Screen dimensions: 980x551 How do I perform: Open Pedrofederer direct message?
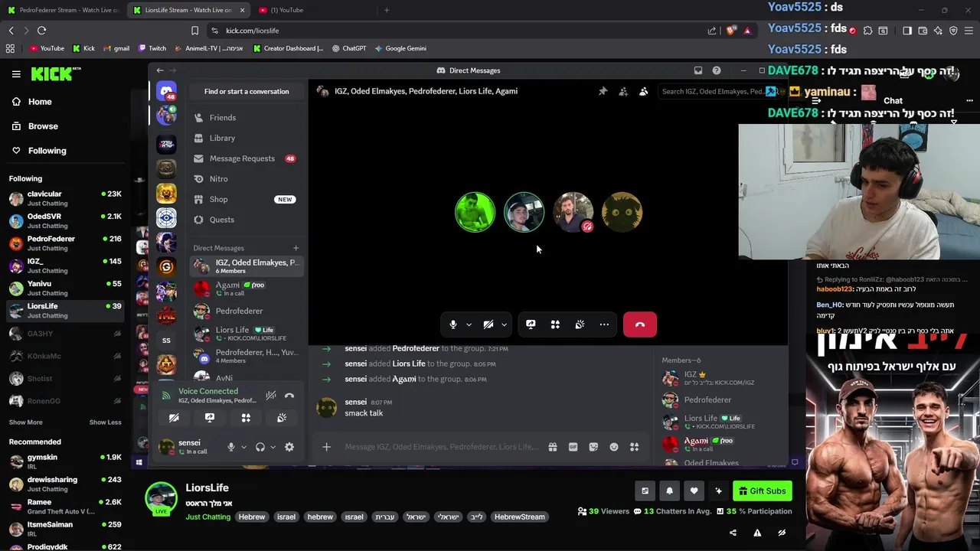point(246,311)
